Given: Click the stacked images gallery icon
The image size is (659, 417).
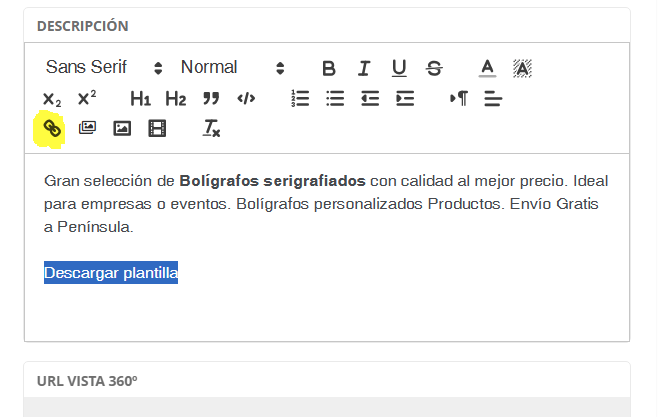Looking at the screenshot, I should [x=87, y=128].
